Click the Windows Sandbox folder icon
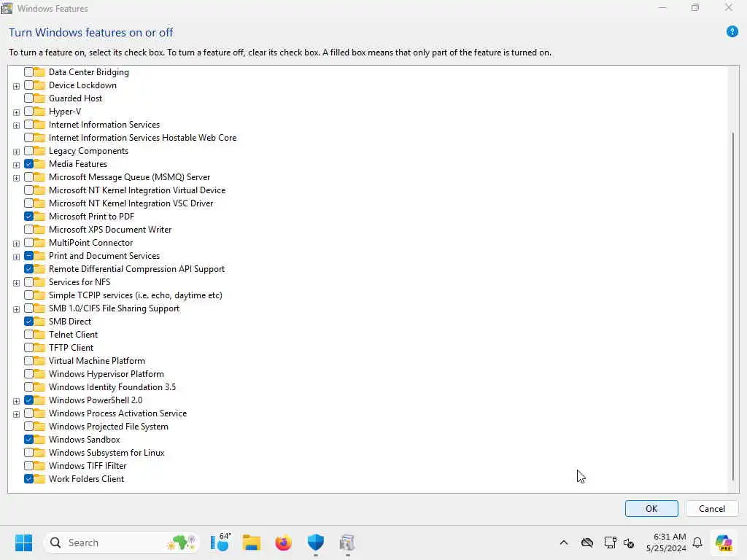The width and height of the screenshot is (747, 560). click(x=39, y=440)
